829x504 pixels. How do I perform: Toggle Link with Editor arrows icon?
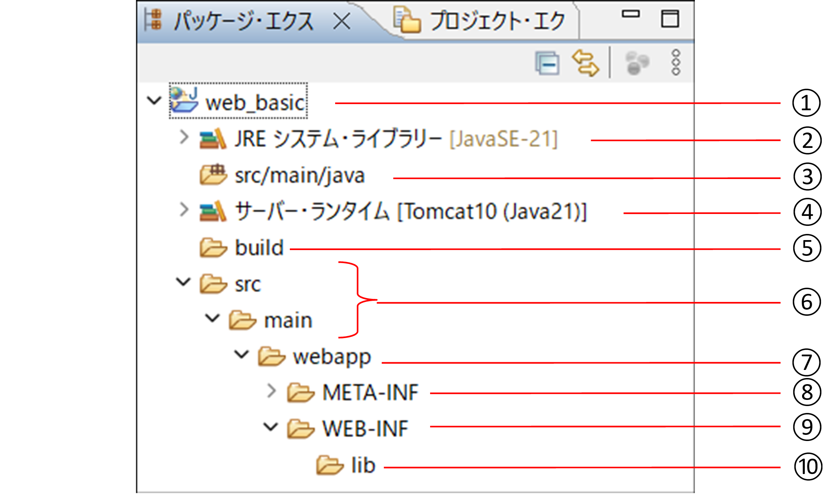[585, 63]
